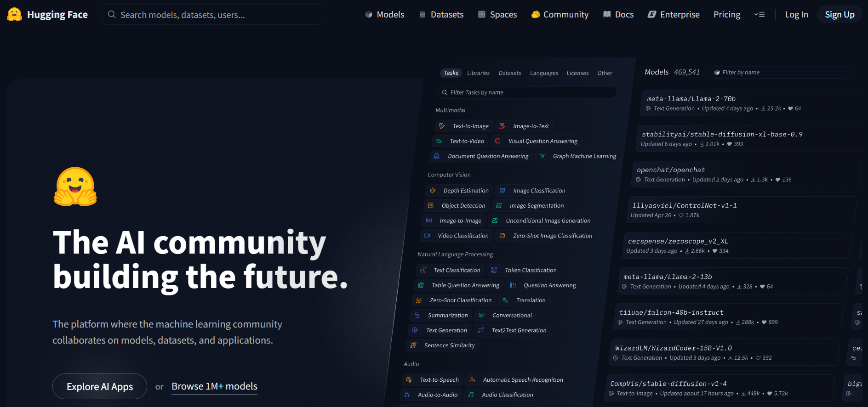Open the WizardLM/WizardCoder-15B-V1.0 card
Image resolution: width=868 pixels, height=407 pixels.
point(724,352)
